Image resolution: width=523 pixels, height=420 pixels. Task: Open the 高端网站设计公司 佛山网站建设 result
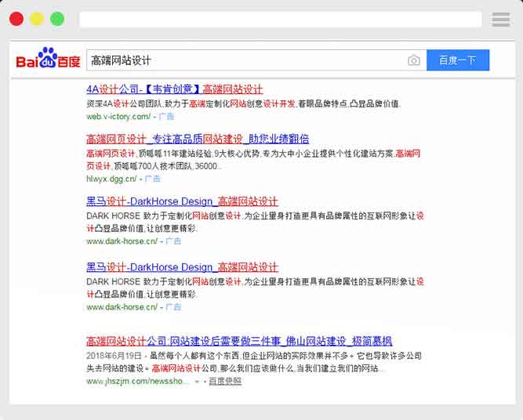(239, 341)
